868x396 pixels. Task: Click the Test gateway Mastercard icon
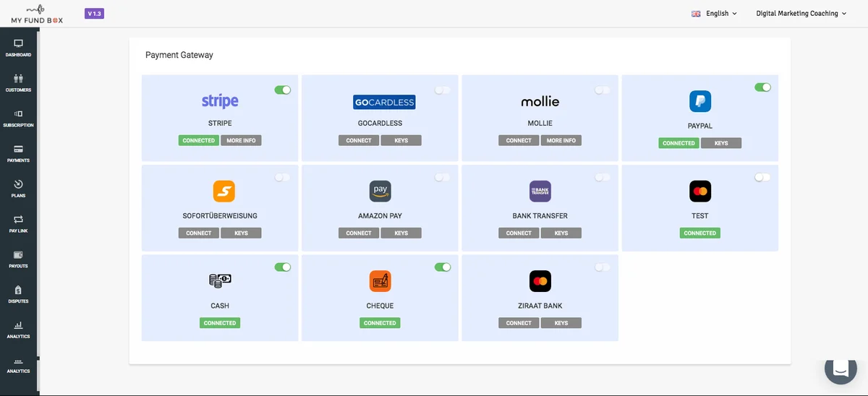pyautogui.click(x=700, y=191)
